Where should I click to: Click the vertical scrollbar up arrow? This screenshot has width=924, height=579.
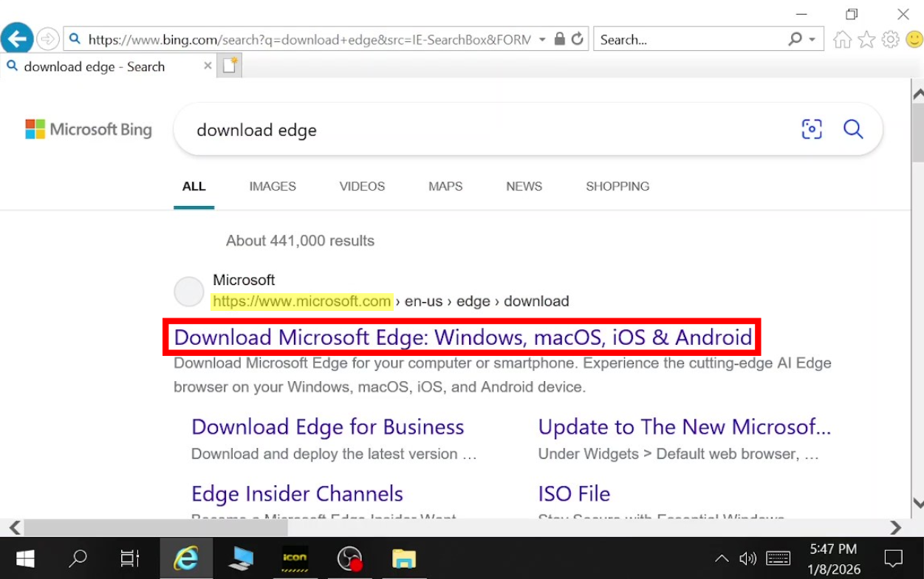pyautogui.click(x=918, y=94)
